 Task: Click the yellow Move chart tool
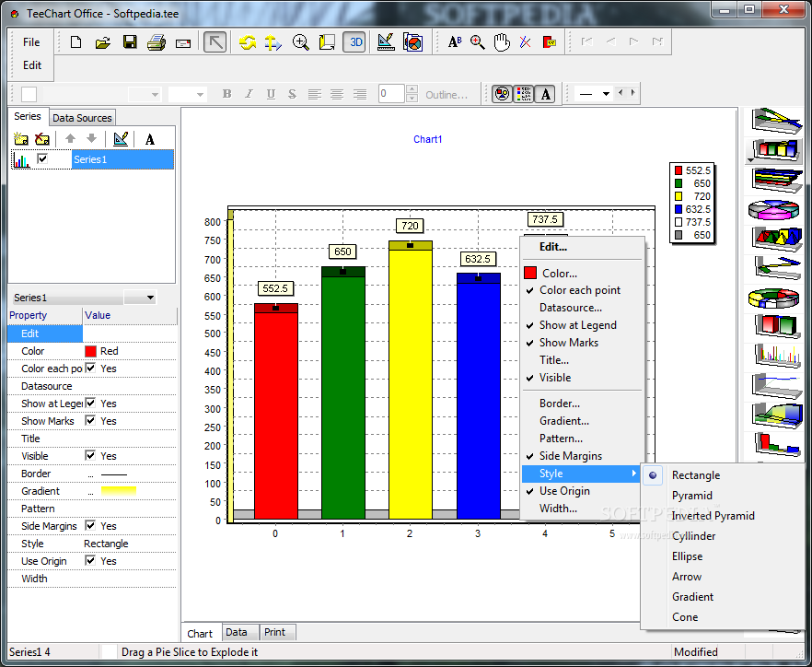[x=273, y=42]
